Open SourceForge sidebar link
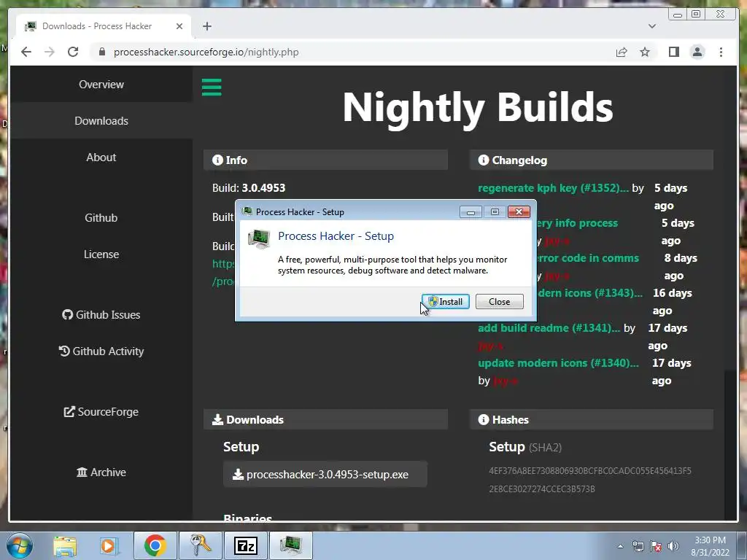Image resolution: width=747 pixels, height=560 pixels. point(101,412)
